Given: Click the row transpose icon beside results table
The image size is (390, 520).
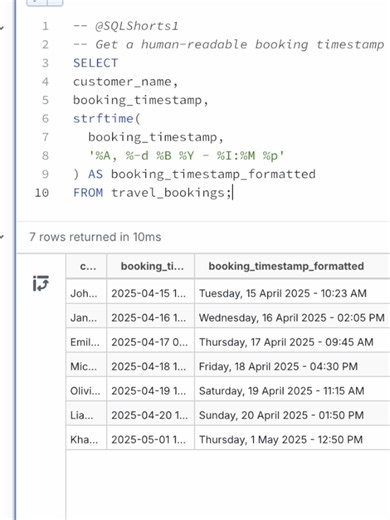Looking at the screenshot, I should point(41,283).
